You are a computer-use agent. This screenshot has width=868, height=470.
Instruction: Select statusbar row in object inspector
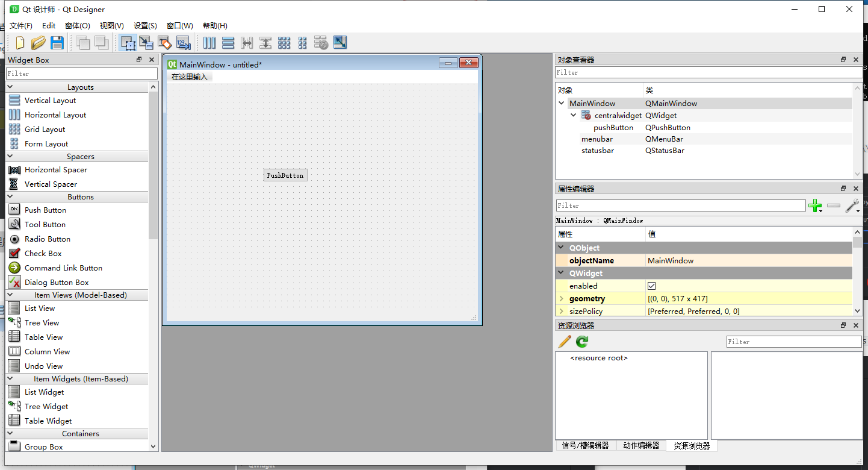click(x=704, y=151)
